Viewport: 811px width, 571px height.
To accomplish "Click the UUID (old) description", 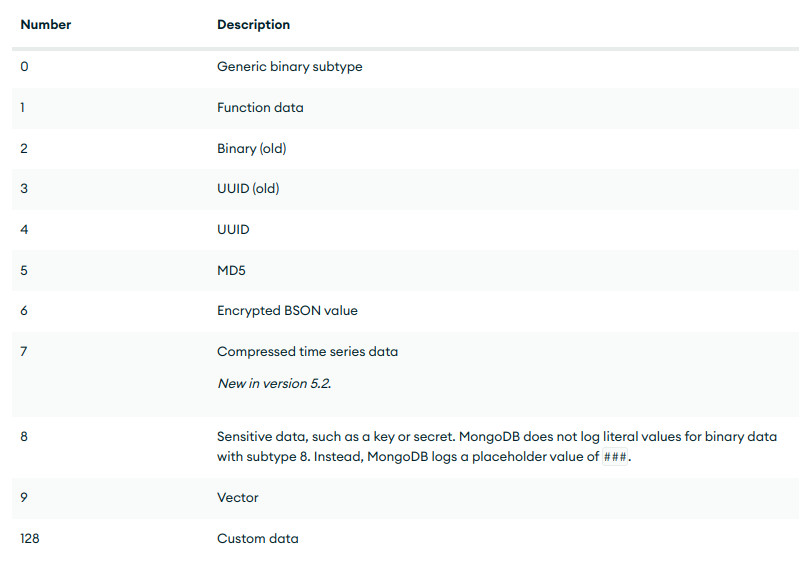I will 248,189.
